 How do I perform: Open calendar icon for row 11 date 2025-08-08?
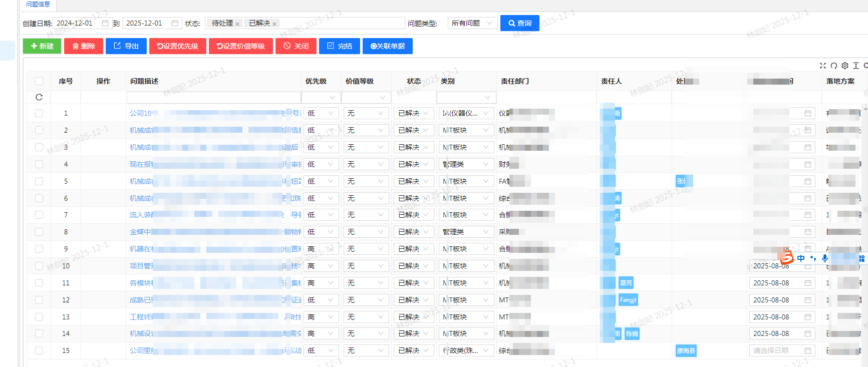pyautogui.click(x=808, y=283)
